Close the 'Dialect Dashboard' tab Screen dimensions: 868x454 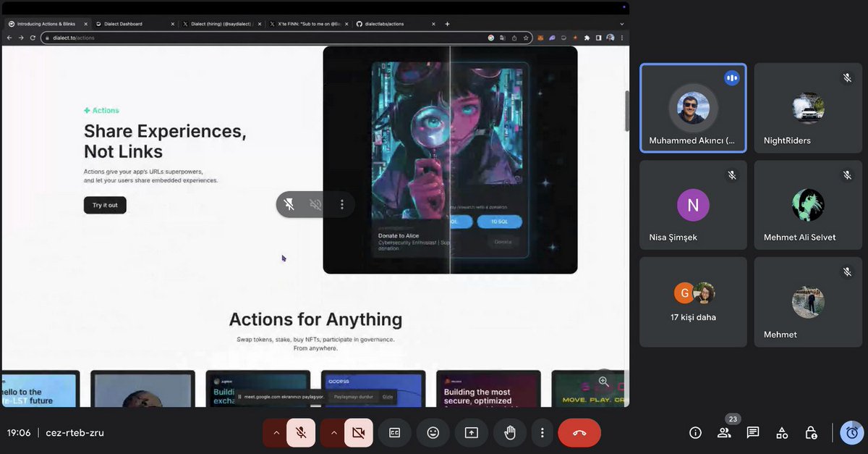point(172,24)
